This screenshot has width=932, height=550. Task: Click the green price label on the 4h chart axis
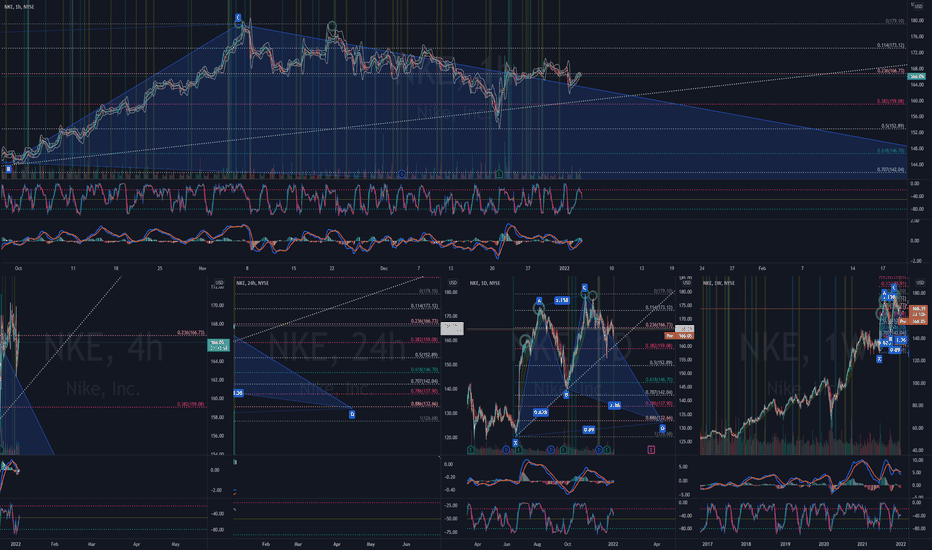(x=218, y=345)
